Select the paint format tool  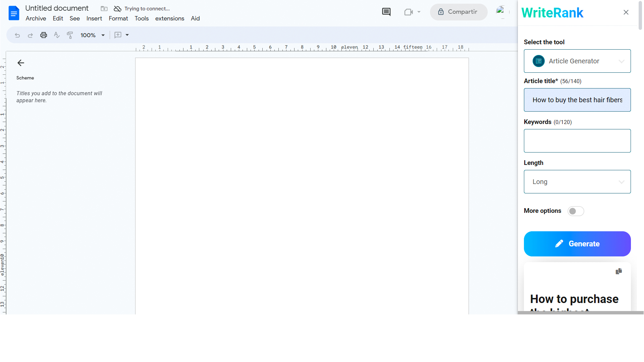point(70,35)
